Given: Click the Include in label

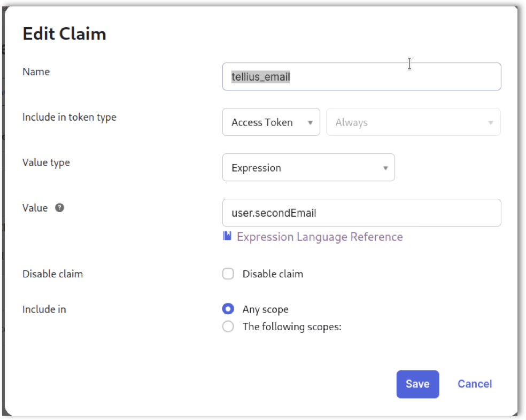Looking at the screenshot, I should (x=44, y=309).
